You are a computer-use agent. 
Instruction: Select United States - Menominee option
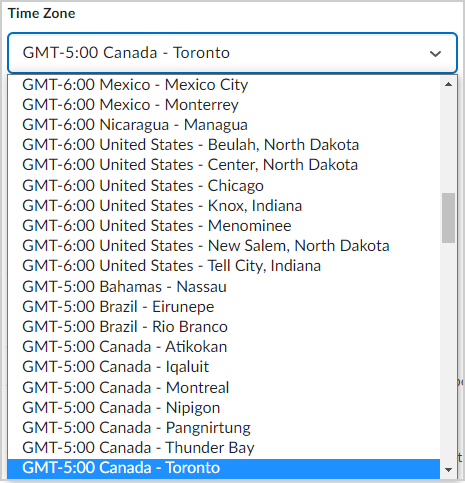(x=224, y=225)
